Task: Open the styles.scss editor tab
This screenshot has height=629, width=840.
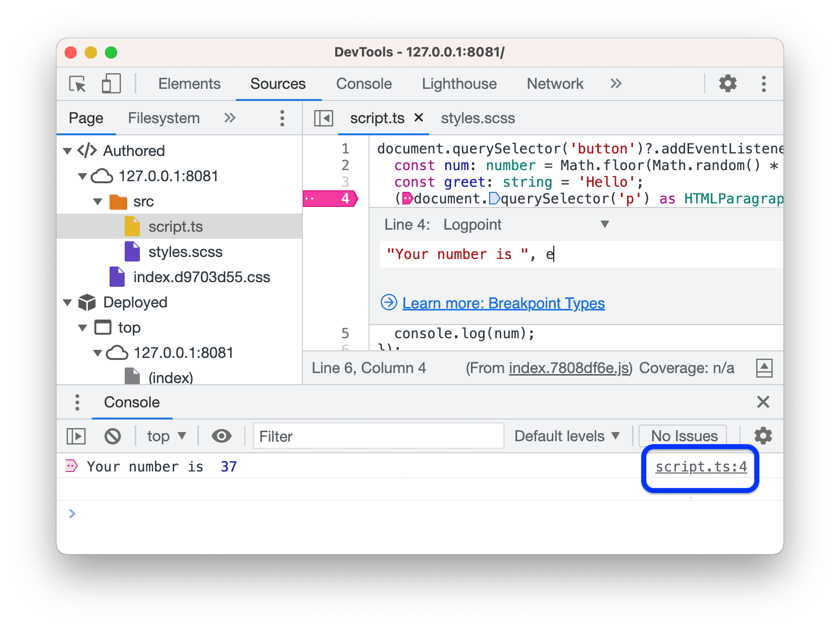Action: pyautogui.click(x=478, y=118)
